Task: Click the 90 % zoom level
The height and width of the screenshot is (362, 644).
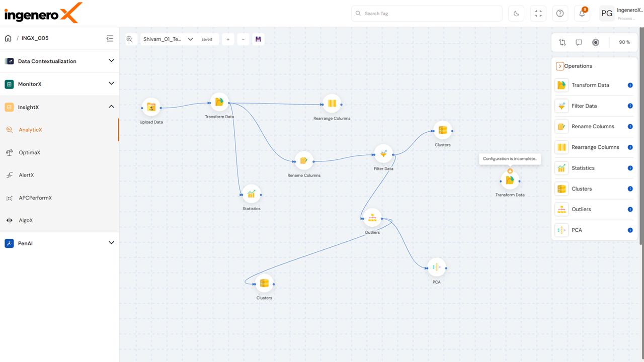Action: coord(624,42)
